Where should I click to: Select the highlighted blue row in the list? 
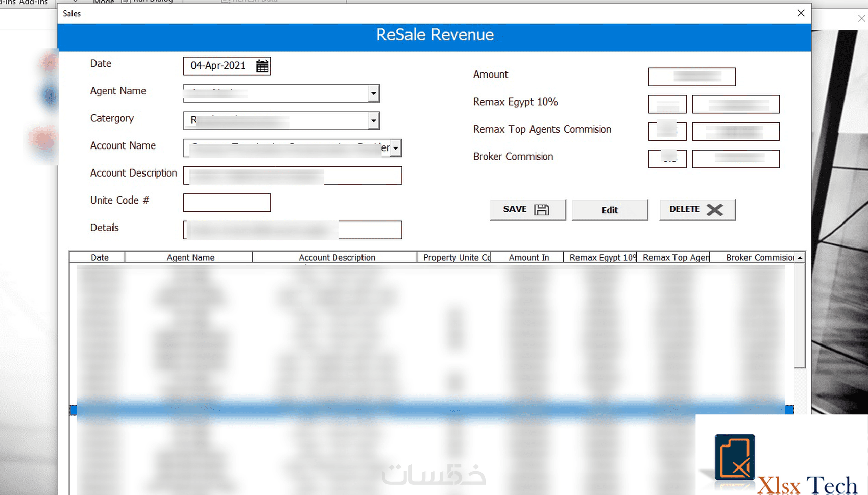(432, 409)
